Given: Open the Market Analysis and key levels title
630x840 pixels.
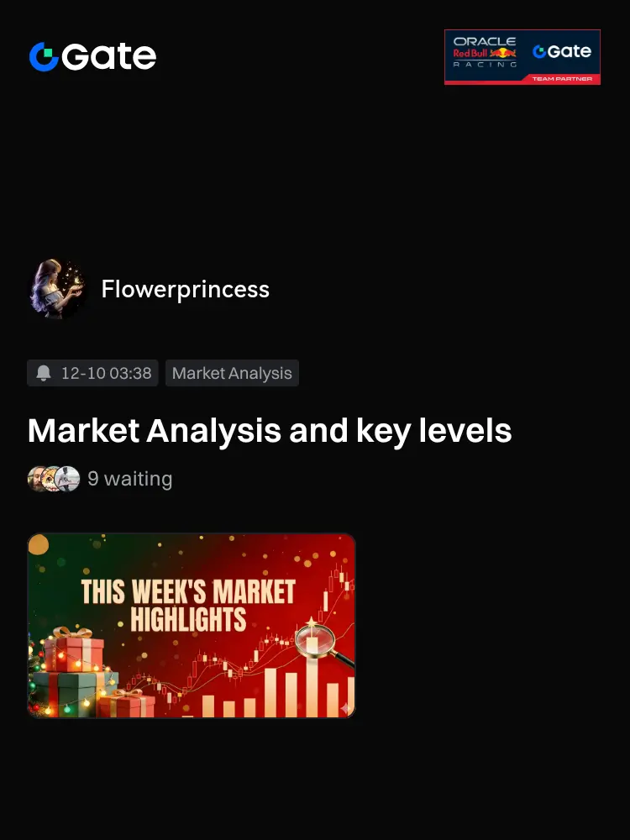Looking at the screenshot, I should 270,431.
